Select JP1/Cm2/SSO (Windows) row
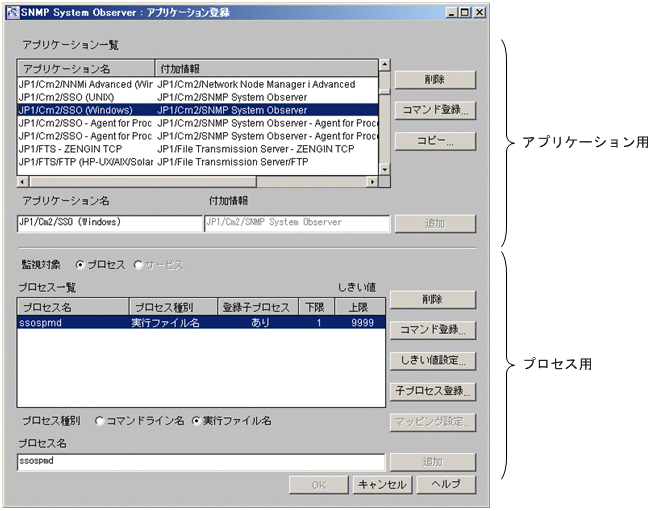 pyautogui.click(x=198, y=110)
